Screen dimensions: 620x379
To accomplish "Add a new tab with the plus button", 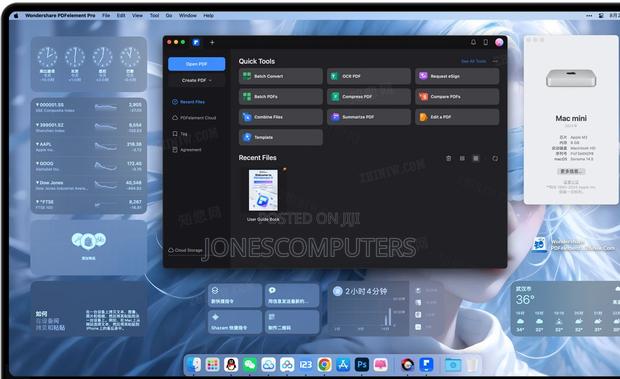I will coord(212,42).
